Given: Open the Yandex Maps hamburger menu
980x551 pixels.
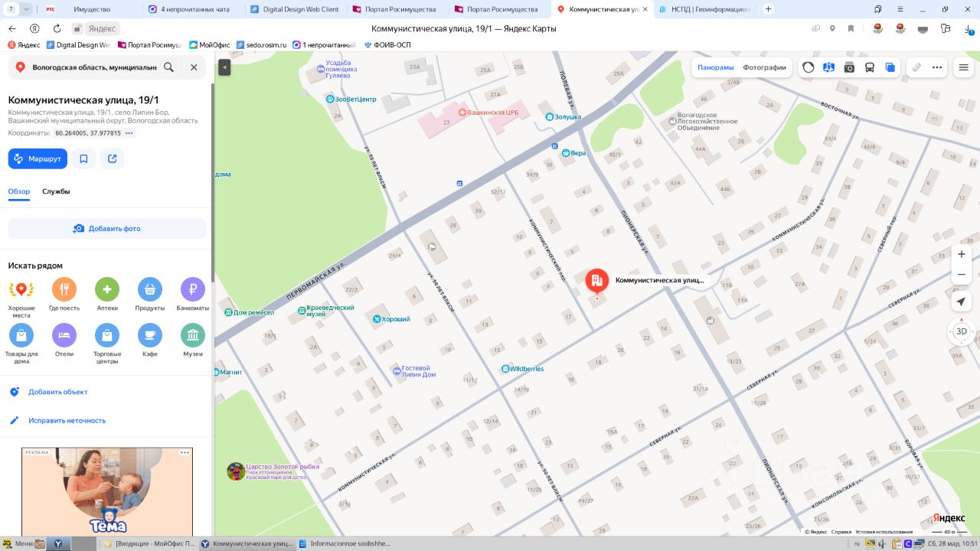Looking at the screenshot, I should point(964,67).
